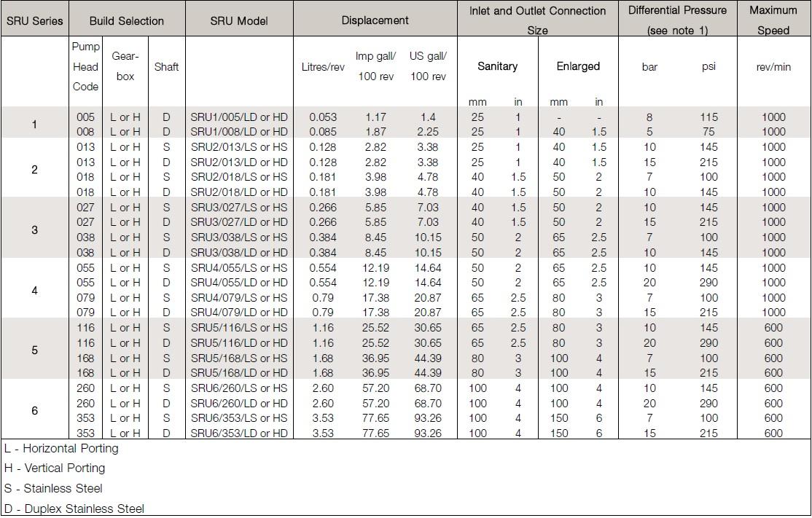Click SRU Series number 1 cell

click(x=35, y=124)
